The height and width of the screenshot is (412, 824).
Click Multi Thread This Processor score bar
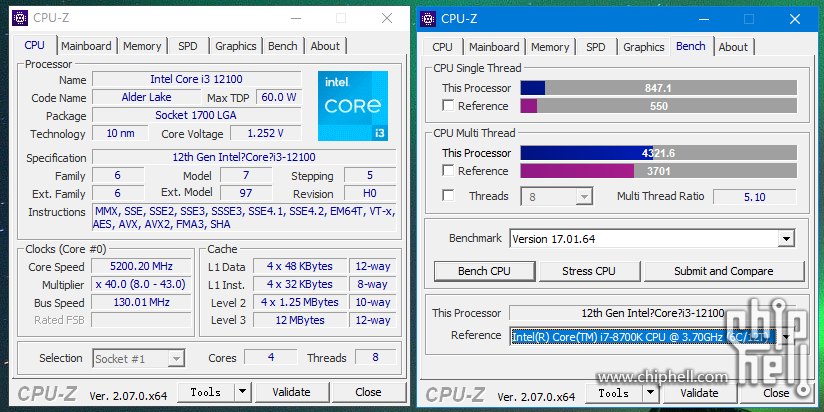click(x=658, y=153)
